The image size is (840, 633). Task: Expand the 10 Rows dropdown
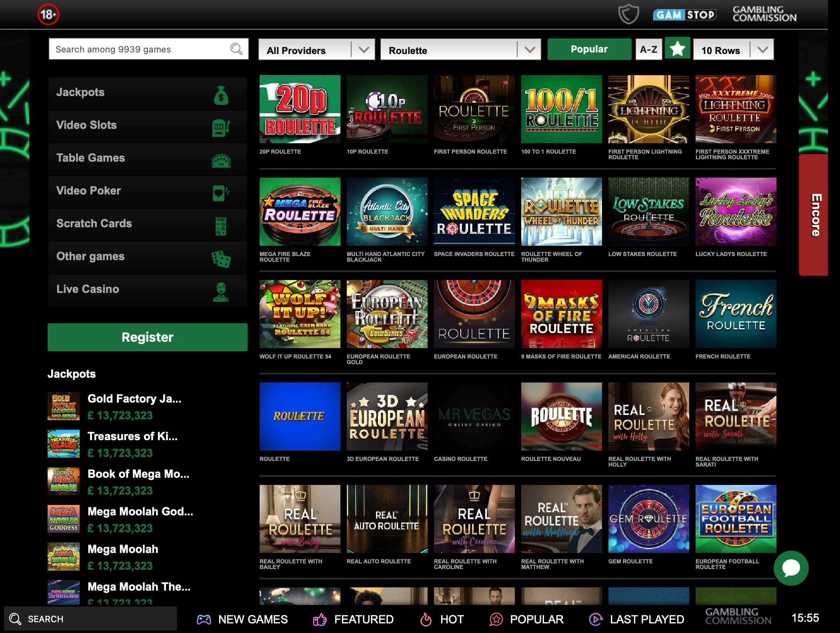[x=733, y=50]
